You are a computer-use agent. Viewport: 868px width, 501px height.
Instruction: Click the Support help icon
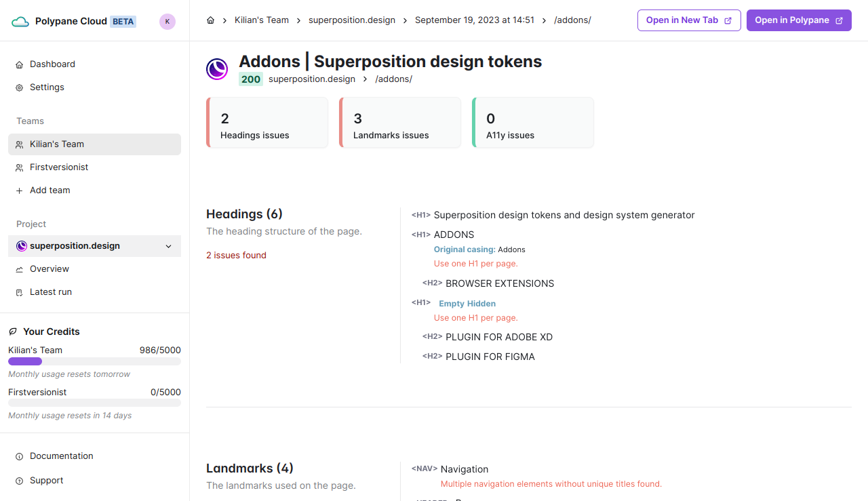[x=19, y=481]
